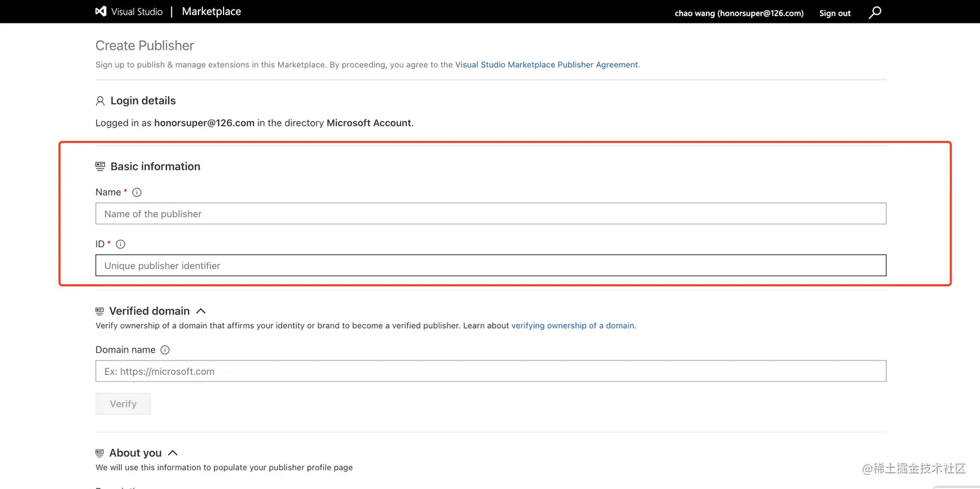Click the Domain name input field
This screenshot has height=489, width=980.
(x=490, y=372)
